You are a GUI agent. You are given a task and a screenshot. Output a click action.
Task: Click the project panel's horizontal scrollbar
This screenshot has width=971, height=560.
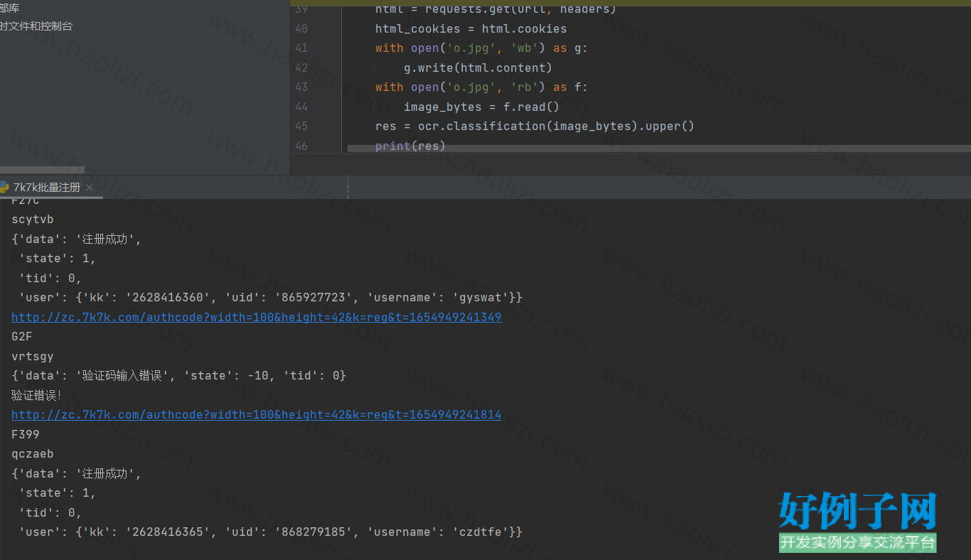(x=42, y=170)
